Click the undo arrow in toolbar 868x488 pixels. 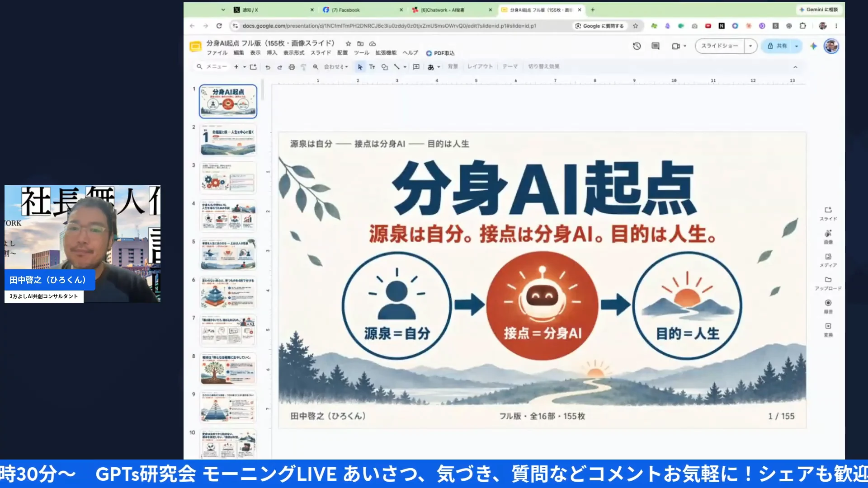point(268,67)
